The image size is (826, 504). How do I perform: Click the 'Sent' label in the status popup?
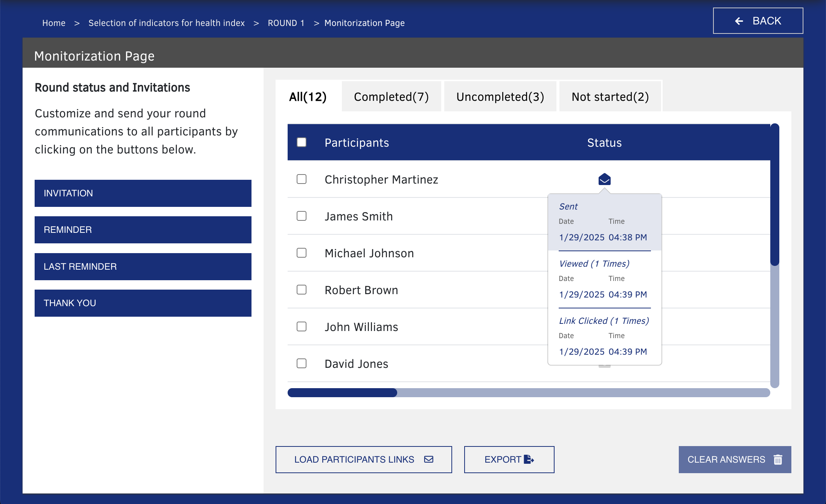[568, 206]
